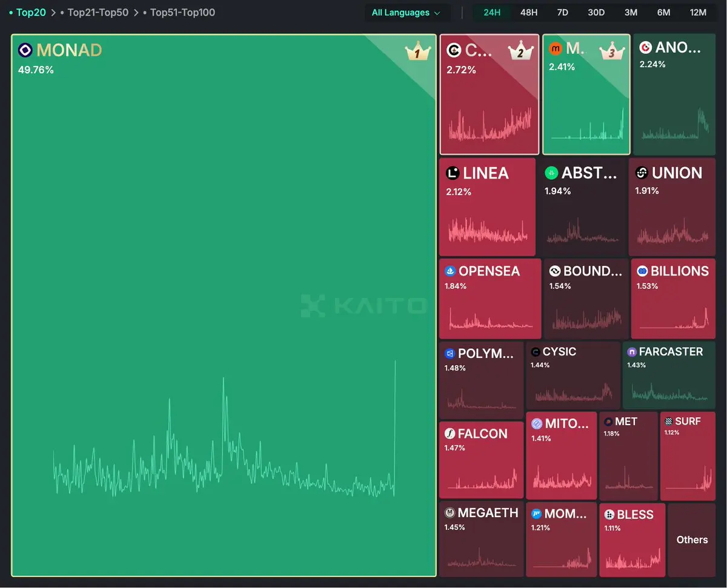727x588 pixels.
Task: Click the OPENSEA tile title
Action: click(489, 271)
